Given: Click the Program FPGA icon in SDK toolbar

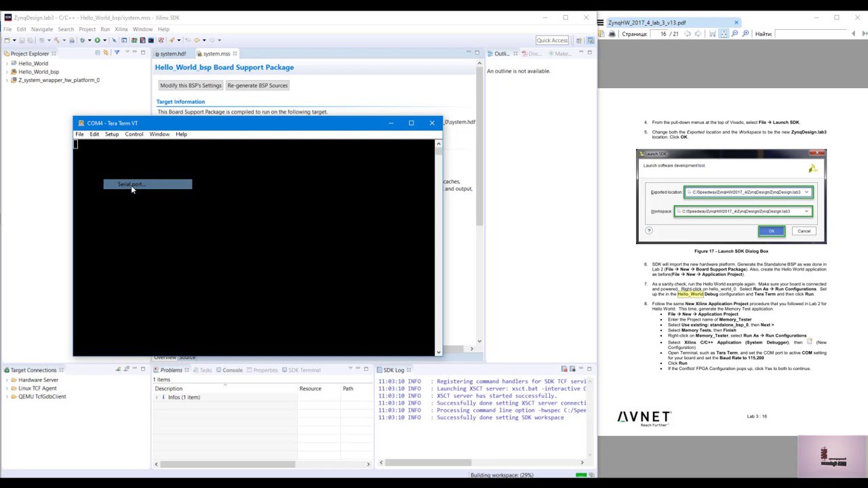Looking at the screenshot, I should pos(134,40).
